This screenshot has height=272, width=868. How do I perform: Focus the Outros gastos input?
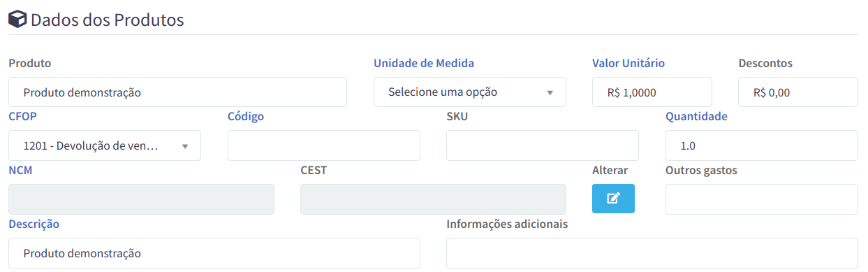point(762,199)
